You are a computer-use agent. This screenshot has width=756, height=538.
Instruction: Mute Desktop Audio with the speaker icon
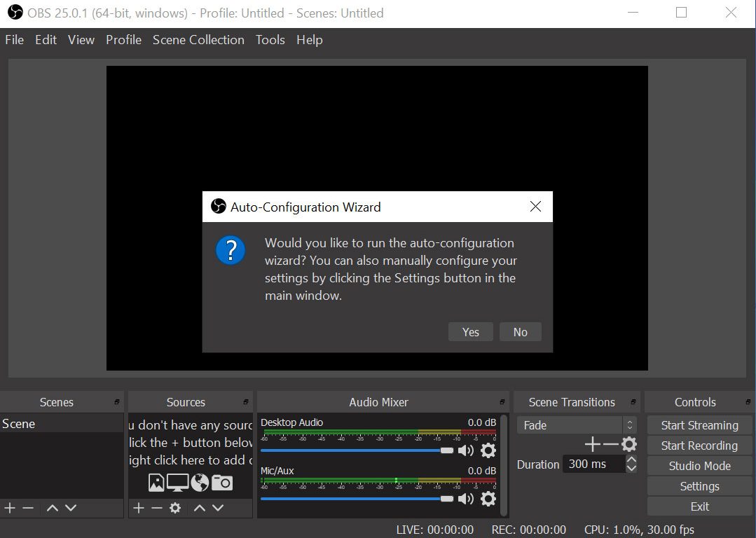coord(466,450)
